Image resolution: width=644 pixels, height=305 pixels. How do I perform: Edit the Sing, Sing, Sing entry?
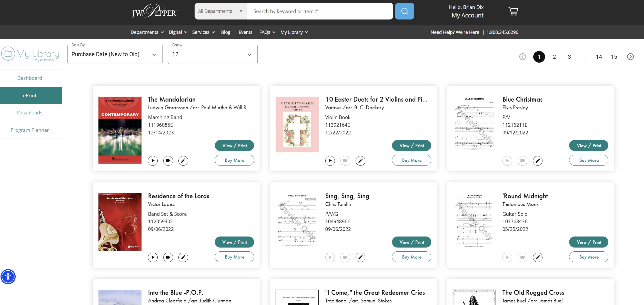(x=360, y=257)
